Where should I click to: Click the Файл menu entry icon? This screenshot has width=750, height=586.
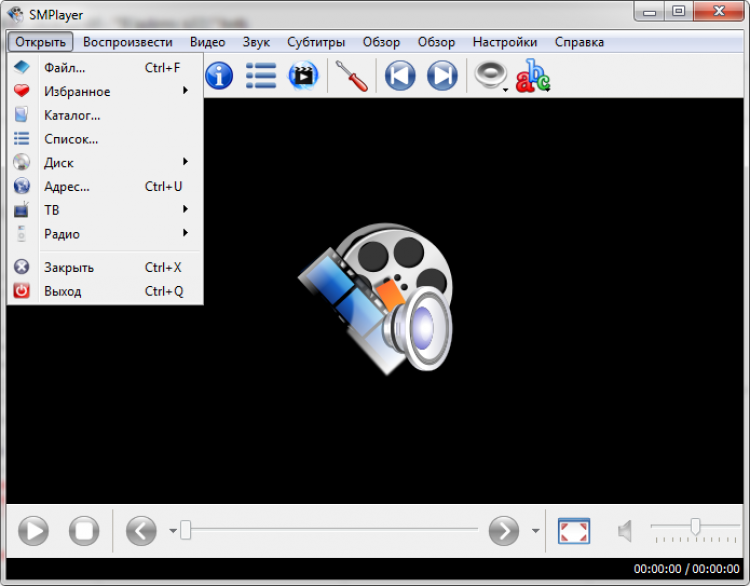22,67
